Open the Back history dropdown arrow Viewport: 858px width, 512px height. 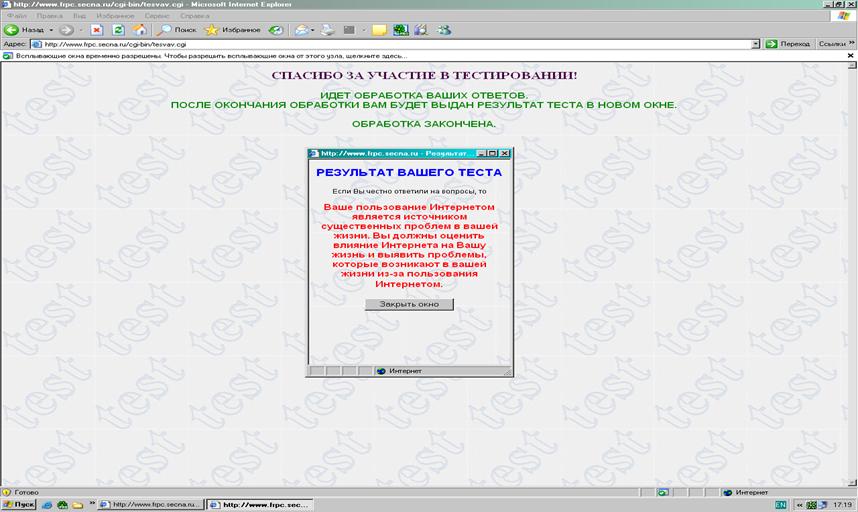(x=51, y=30)
